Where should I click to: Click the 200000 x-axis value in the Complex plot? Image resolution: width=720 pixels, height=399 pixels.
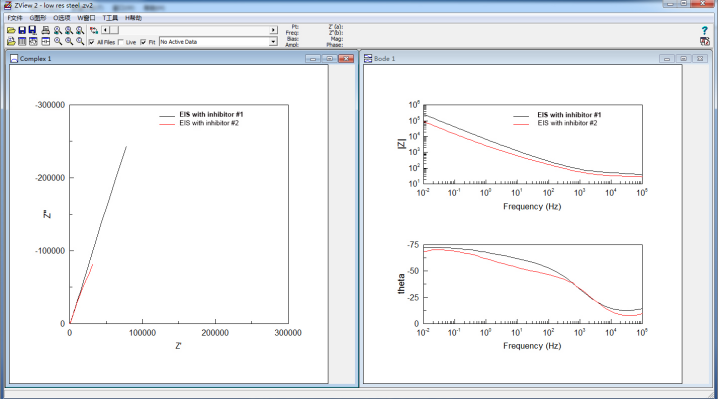pyautogui.click(x=215, y=333)
